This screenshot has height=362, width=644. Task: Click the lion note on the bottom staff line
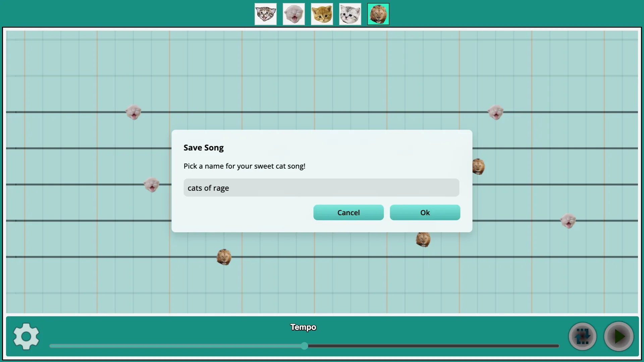click(224, 257)
